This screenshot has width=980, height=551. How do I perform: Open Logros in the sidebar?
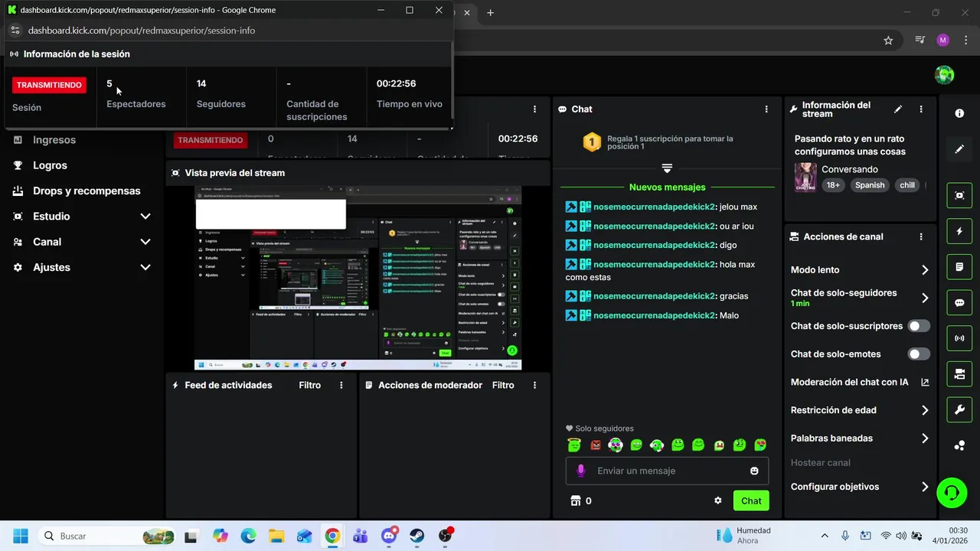coord(50,165)
